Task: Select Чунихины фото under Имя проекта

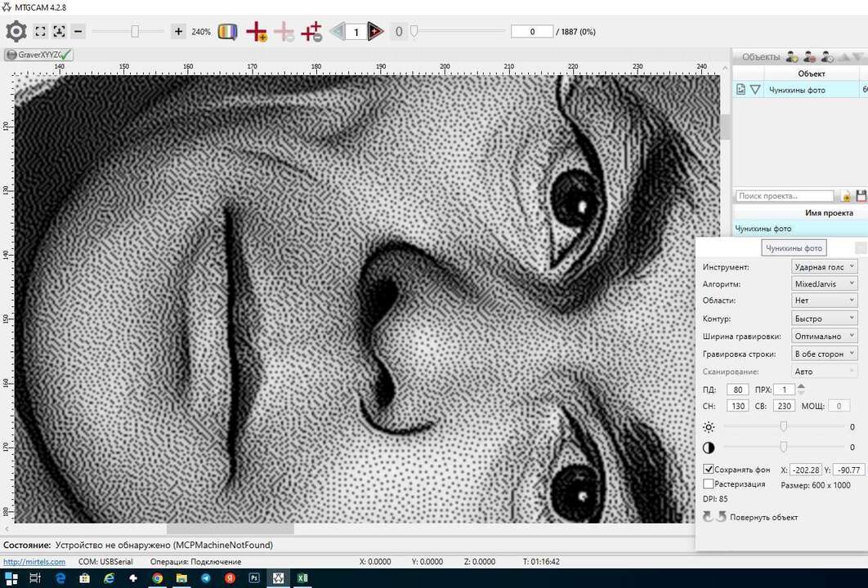Action: pyautogui.click(x=763, y=228)
